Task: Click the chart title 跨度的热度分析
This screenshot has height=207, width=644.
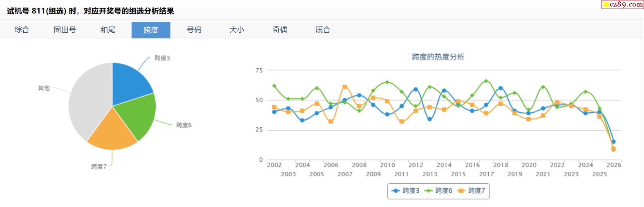Action: 438,57
